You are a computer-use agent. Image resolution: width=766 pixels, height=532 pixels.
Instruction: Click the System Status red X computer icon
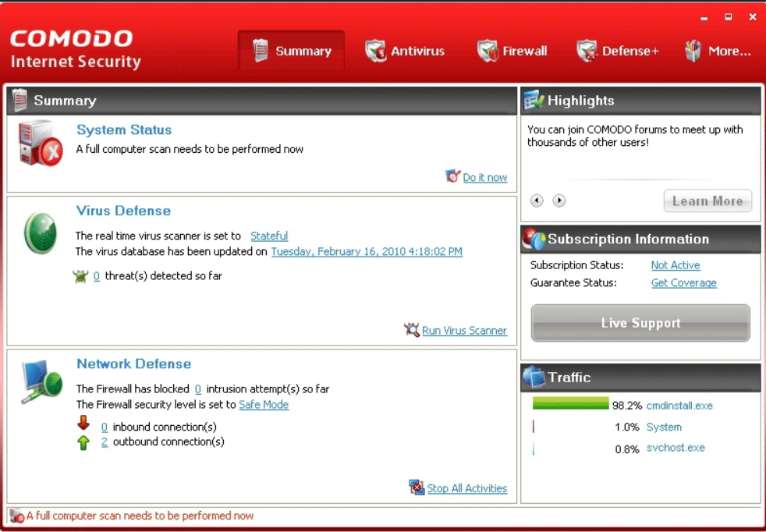pyautogui.click(x=41, y=143)
